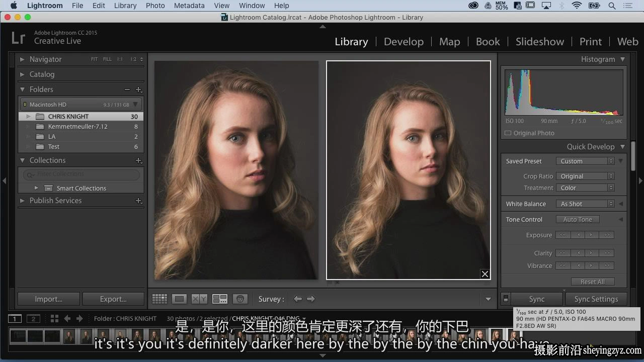This screenshot has height=362, width=644.
Task: Click Sync button
Action: pyautogui.click(x=537, y=299)
